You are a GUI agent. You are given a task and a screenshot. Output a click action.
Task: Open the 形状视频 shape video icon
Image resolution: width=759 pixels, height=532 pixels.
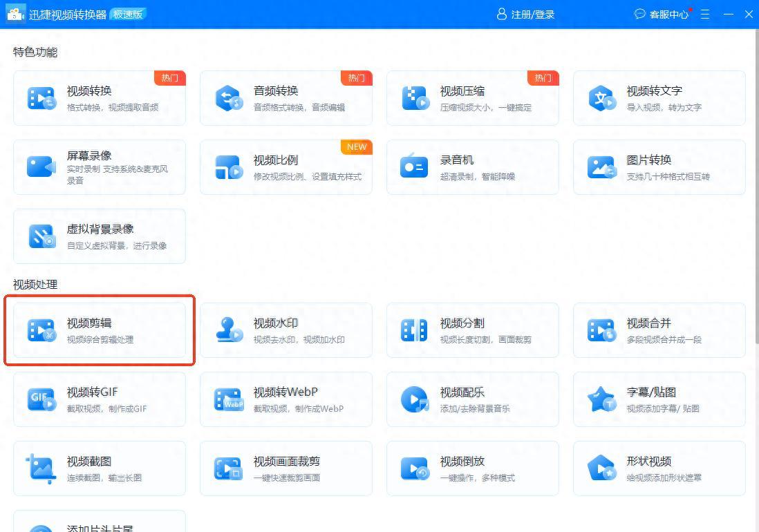pyautogui.click(x=601, y=468)
